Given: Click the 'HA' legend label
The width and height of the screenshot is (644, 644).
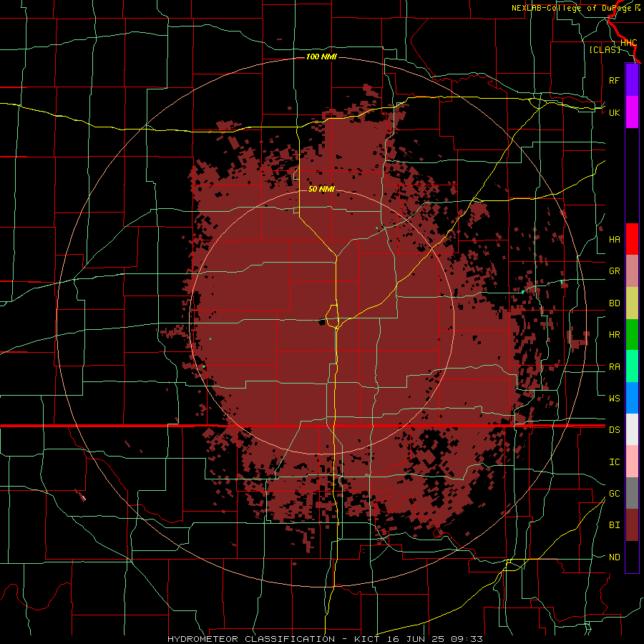Looking at the screenshot, I should [x=614, y=240].
